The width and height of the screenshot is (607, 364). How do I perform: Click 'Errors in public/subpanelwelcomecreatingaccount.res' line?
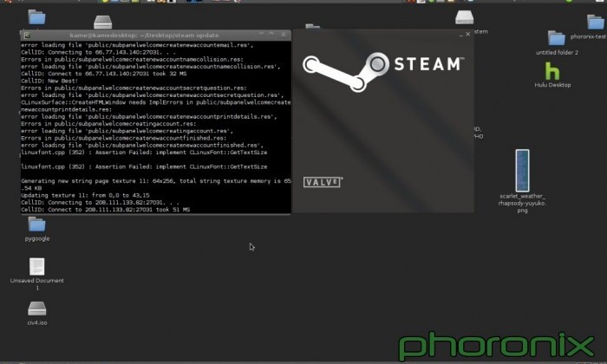tap(108, 124)
